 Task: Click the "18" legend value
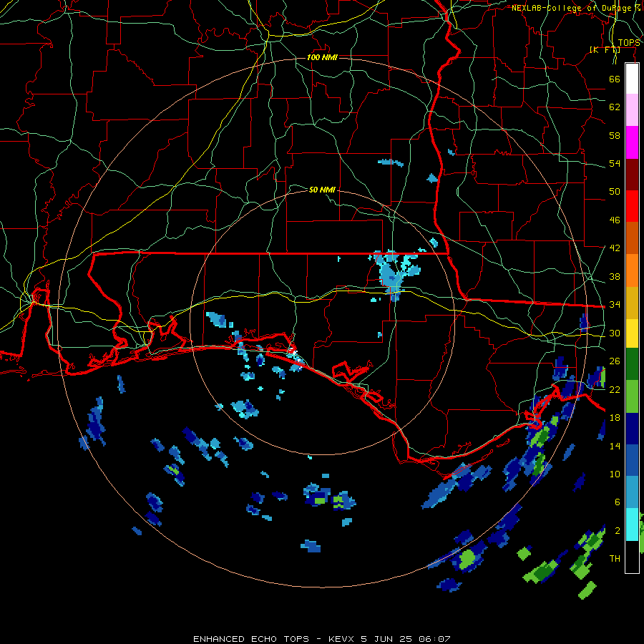tap(615, 418)
